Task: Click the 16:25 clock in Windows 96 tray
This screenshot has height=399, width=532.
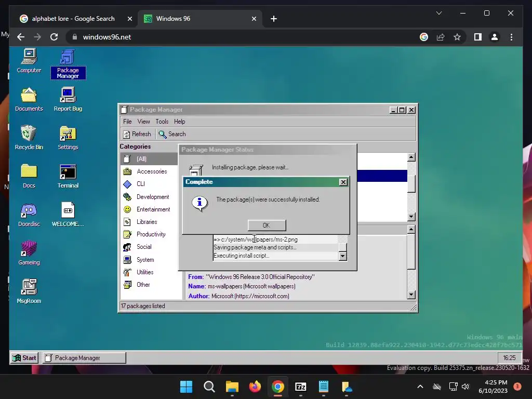Action: click(509, 358)
